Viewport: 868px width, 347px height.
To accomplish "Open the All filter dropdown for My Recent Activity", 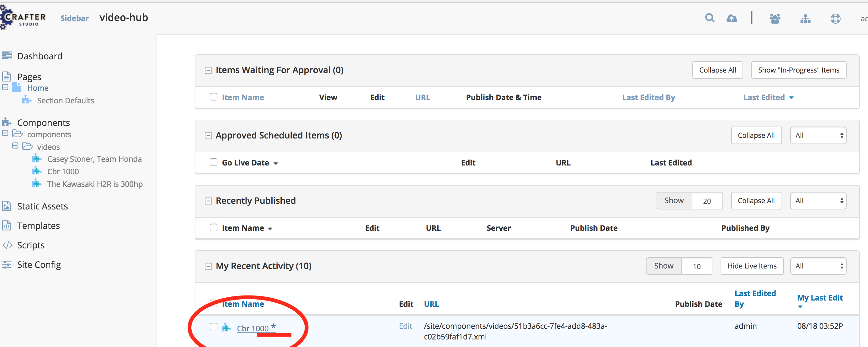I will pos(818,266).
